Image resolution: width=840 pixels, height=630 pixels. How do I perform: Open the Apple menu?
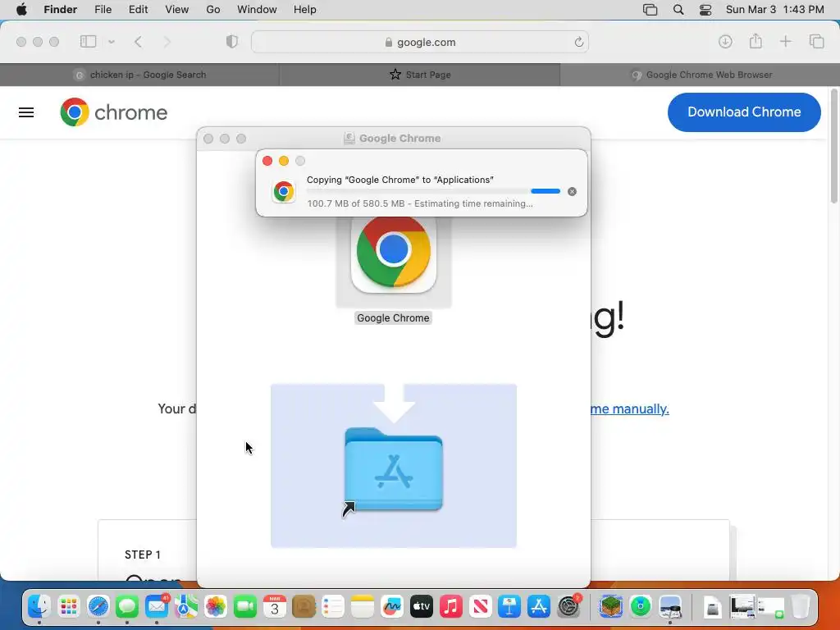[21, 10]
